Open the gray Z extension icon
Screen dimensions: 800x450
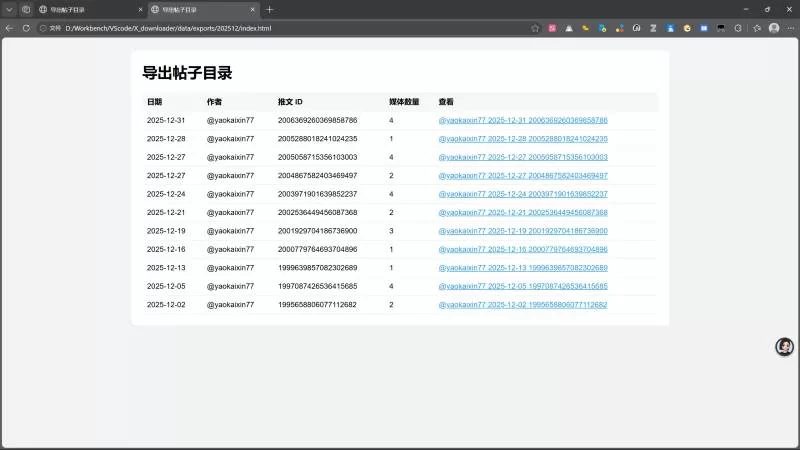tap(653, 29)
